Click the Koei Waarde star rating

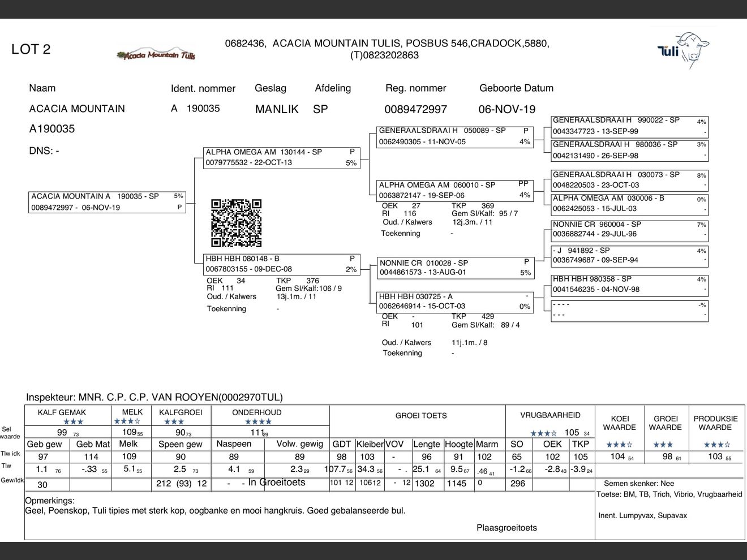(x=619, y=445)
